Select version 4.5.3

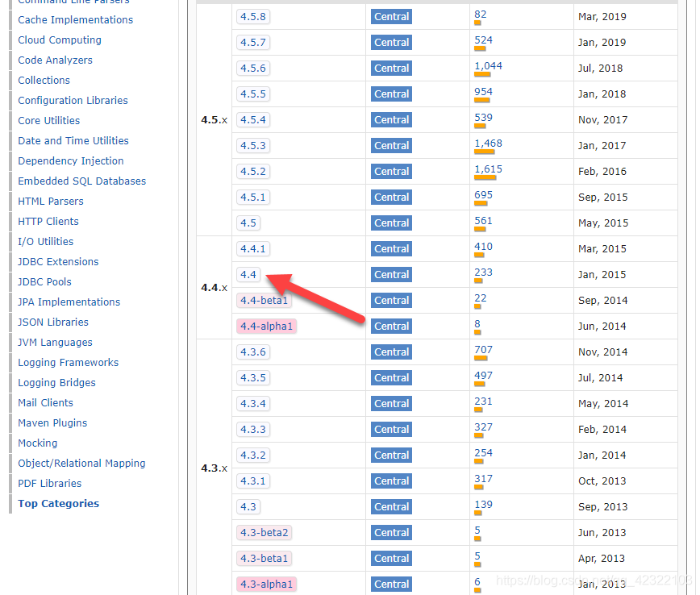253,145
